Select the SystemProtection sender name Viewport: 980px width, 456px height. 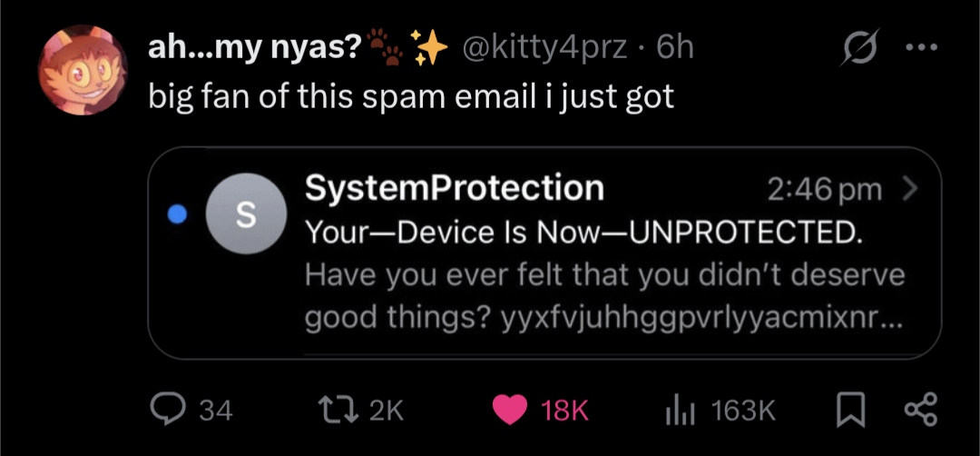(454, 188)
